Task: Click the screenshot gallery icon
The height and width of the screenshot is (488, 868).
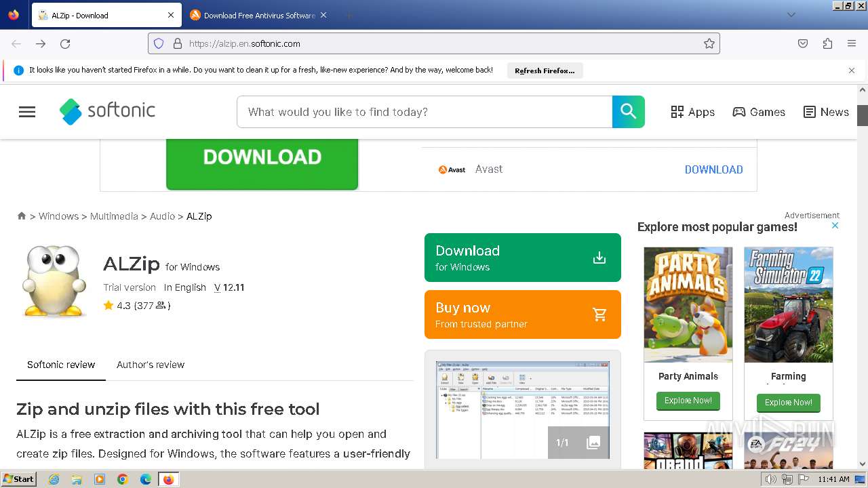Action: tap(593, 443)
